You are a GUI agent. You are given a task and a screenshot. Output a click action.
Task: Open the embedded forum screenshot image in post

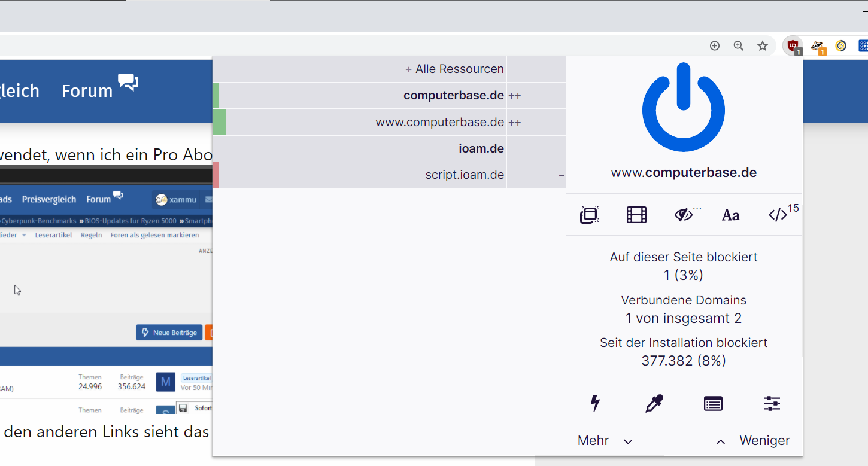point(106,290)
